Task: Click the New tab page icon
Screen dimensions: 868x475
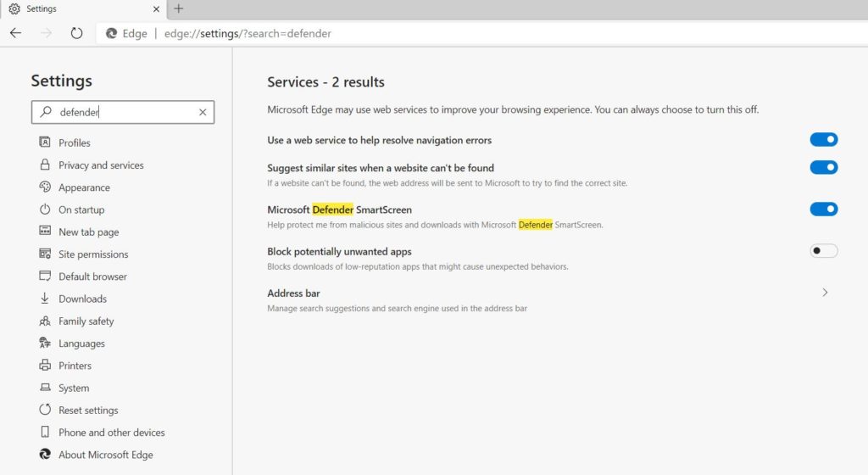Action: (45, 231)
